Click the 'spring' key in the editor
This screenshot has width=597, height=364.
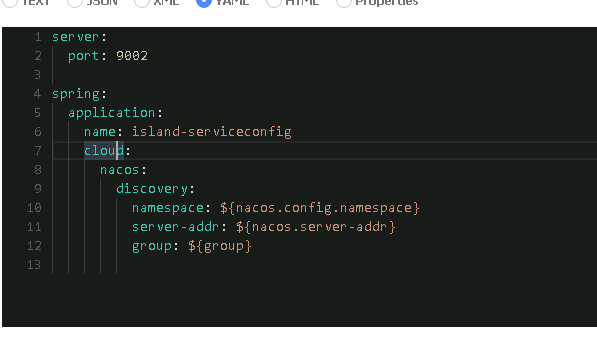(75, 94)
